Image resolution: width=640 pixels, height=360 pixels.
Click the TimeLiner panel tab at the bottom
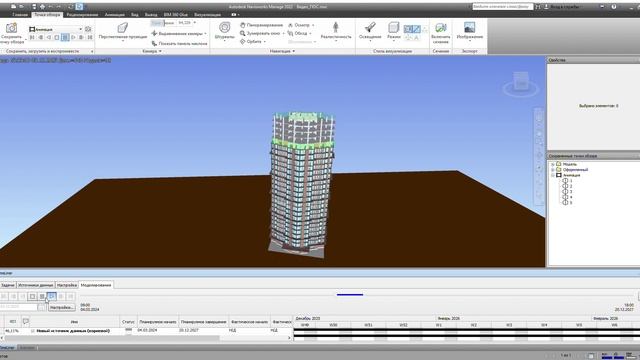pos(7,348)
